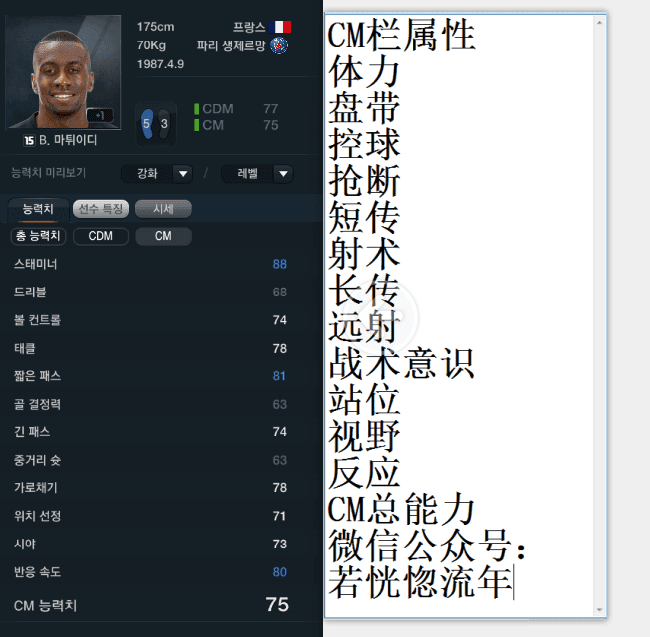The height and width of the screenshot is (637, 650).
Task: Open the 강화 dropdown
Action: pos(157,174)
